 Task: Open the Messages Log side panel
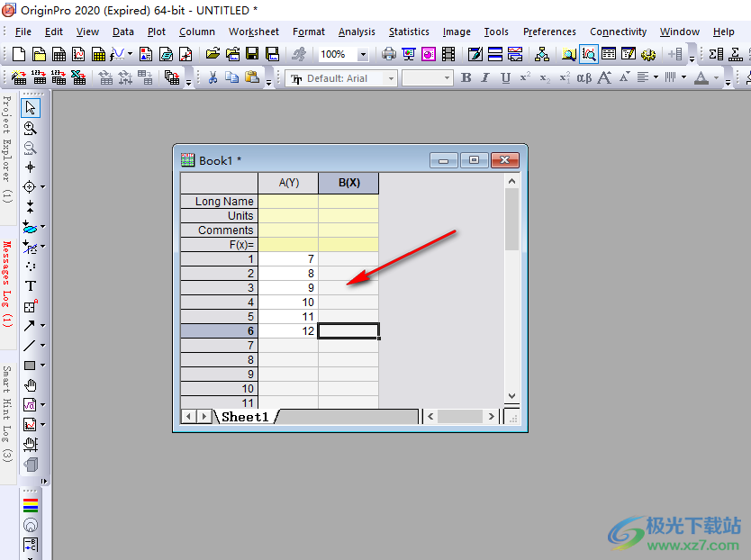(x=6, y=285)
